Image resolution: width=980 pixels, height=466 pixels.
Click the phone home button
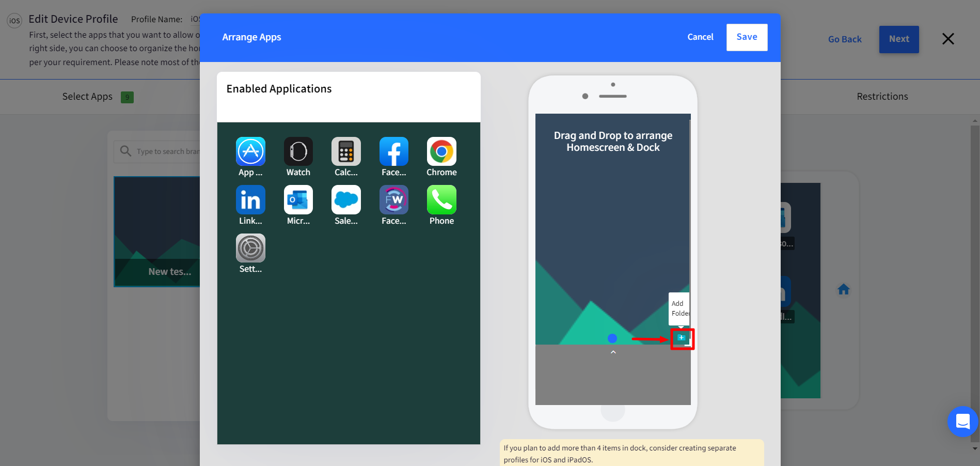click(x=613, y=411)
